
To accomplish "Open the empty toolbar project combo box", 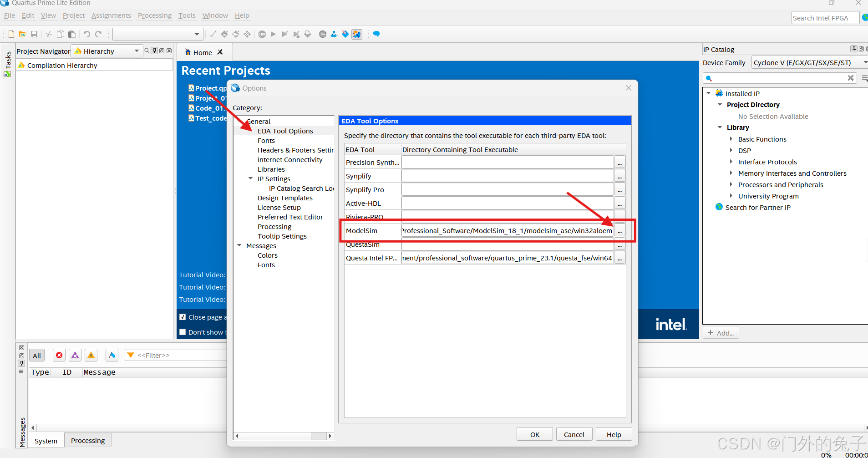I will (157, 34).
